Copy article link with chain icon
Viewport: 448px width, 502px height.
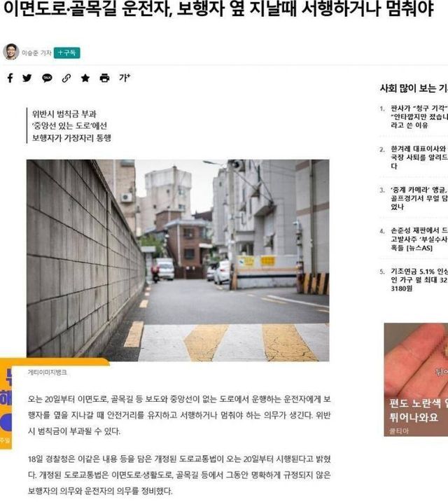pos(66,78)
